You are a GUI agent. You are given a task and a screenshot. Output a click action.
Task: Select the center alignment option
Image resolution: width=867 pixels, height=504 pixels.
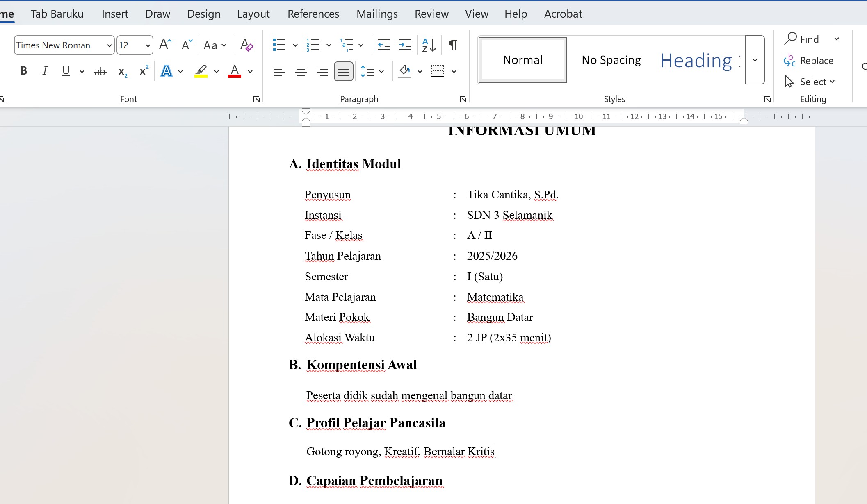(301, 70)
